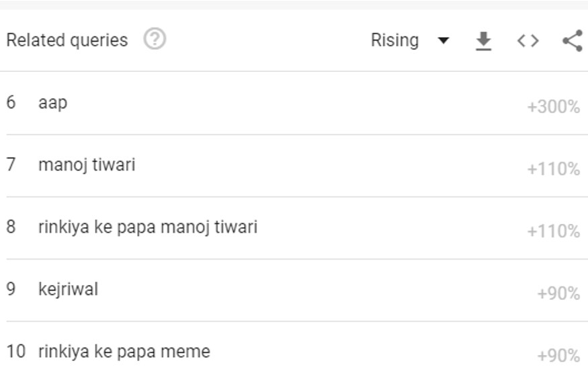Click the +300% value for aap
Viewport: 588px width, 392px height.
coord(554,106)
